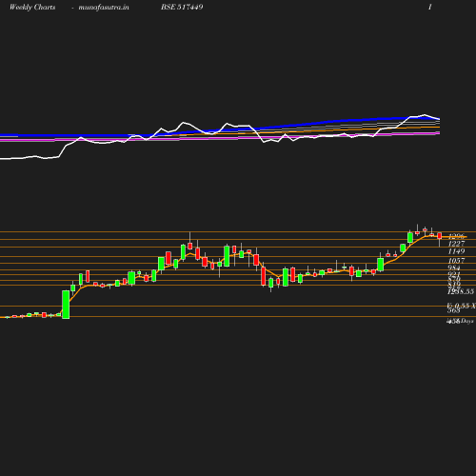Click the '1057' price level label
The image size is (476, 476).
[456, 261]
